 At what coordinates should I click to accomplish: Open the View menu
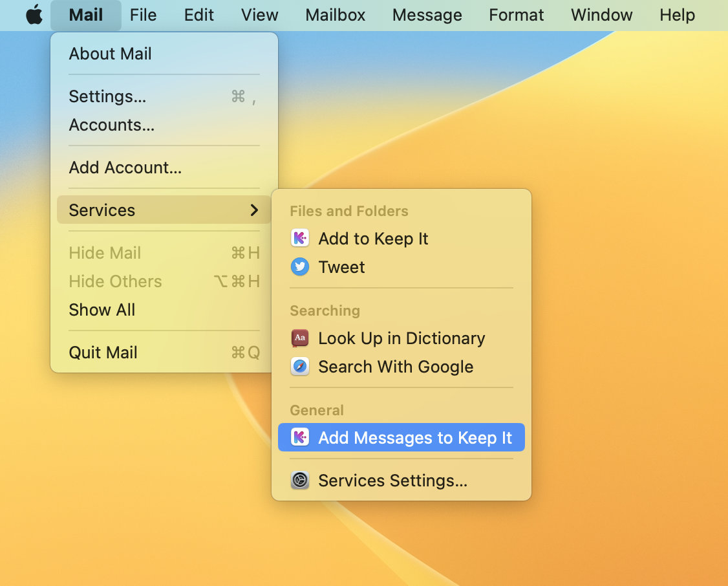click(x=259, y=15)
